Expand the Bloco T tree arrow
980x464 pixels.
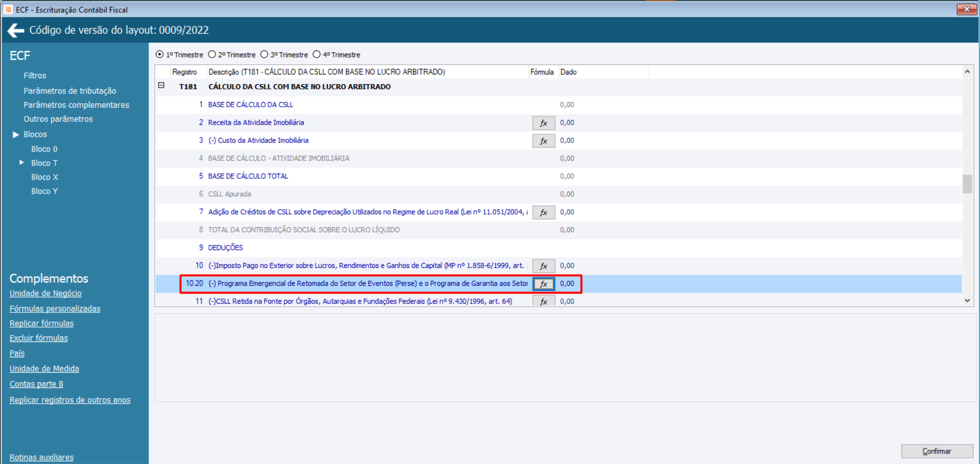coord(21,162)
